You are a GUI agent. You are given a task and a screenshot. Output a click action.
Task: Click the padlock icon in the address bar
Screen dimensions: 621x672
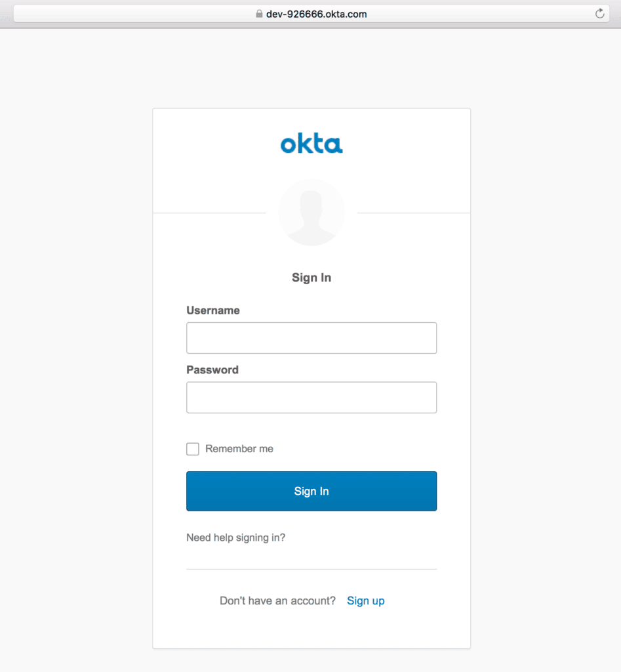click(259, 14)
